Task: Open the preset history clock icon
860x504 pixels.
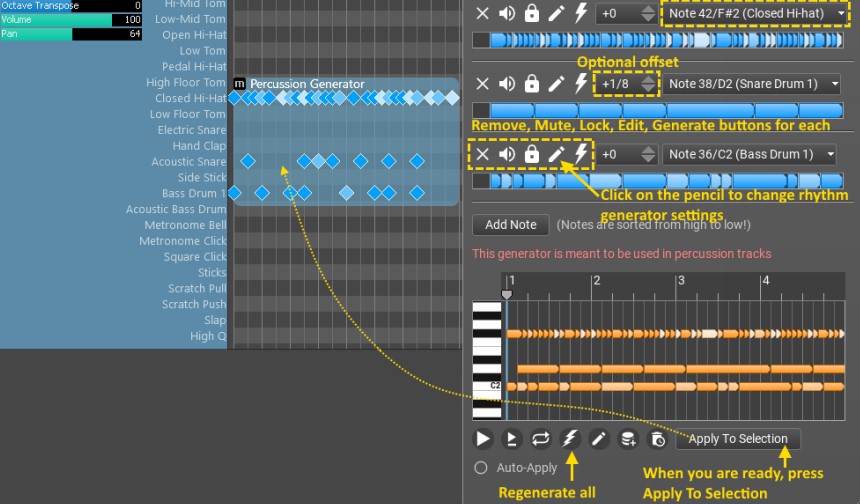Action: 657,439
